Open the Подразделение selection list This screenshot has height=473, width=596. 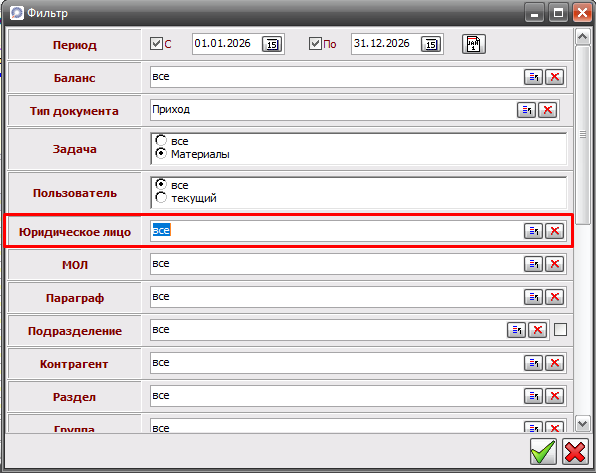click(x=516, y=330)
